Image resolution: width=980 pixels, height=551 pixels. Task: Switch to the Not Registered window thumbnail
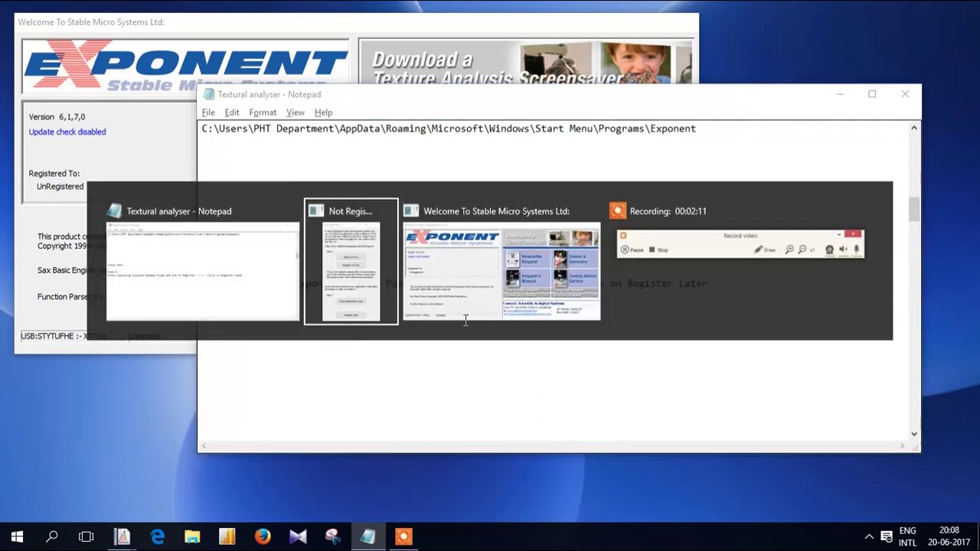point(351,262)
